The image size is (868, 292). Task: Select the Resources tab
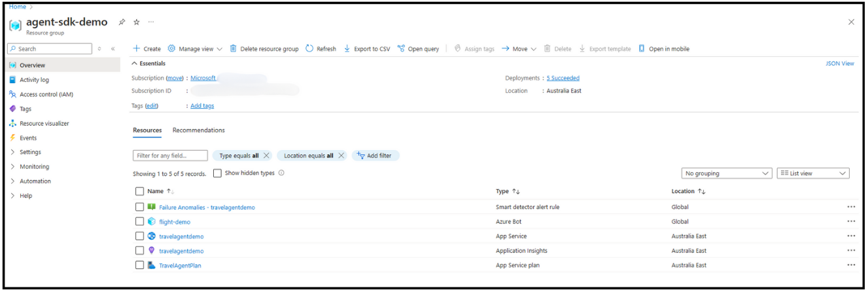147,130
